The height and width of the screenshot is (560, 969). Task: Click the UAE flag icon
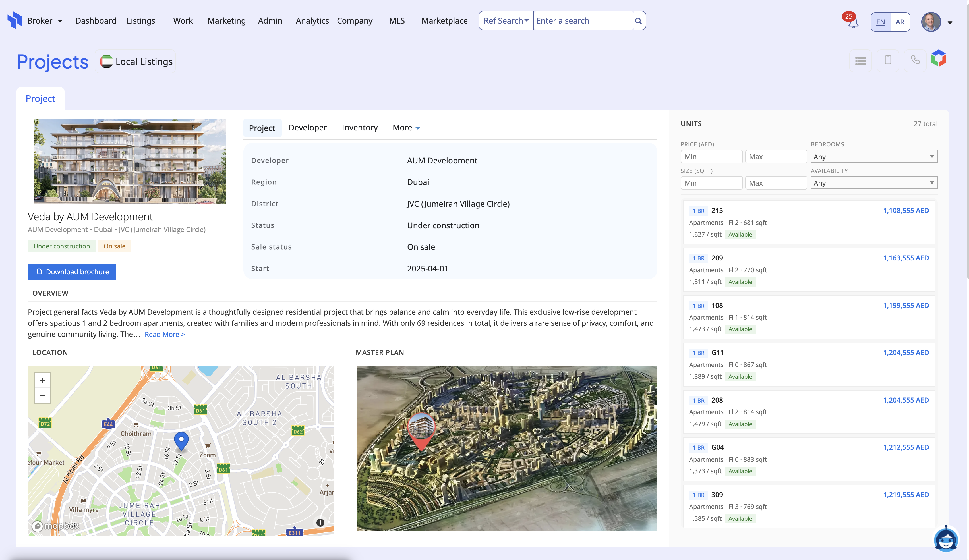tap(107, 61)
